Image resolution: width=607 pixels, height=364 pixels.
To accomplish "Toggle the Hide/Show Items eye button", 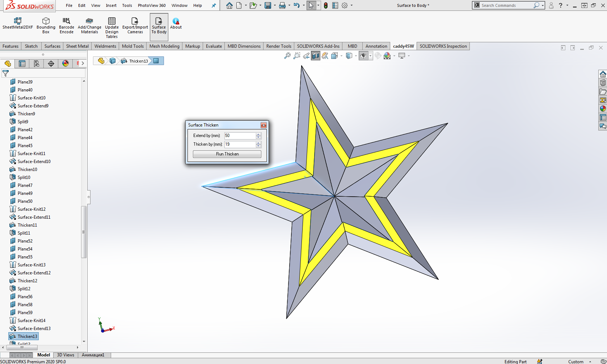I will click(x=363, y=56).
